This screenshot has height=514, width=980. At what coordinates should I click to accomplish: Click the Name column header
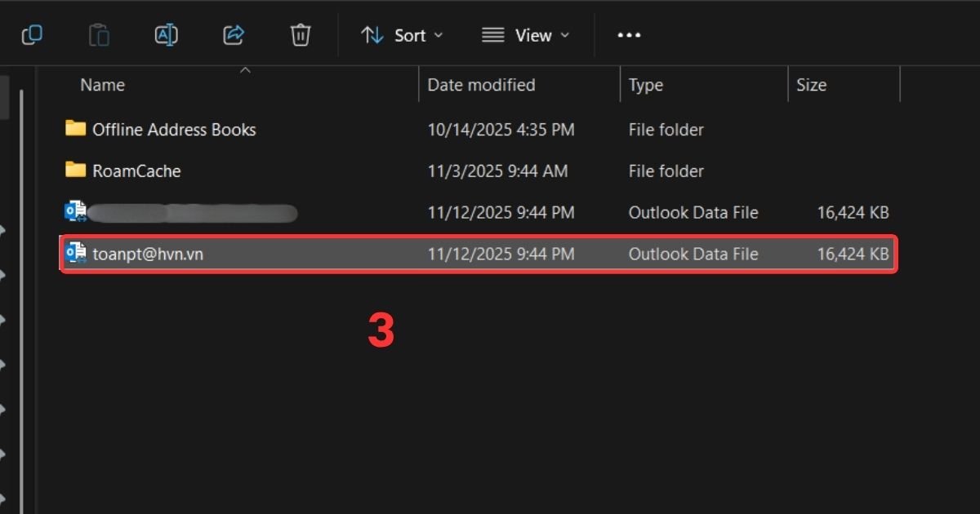tap(102, 84)
